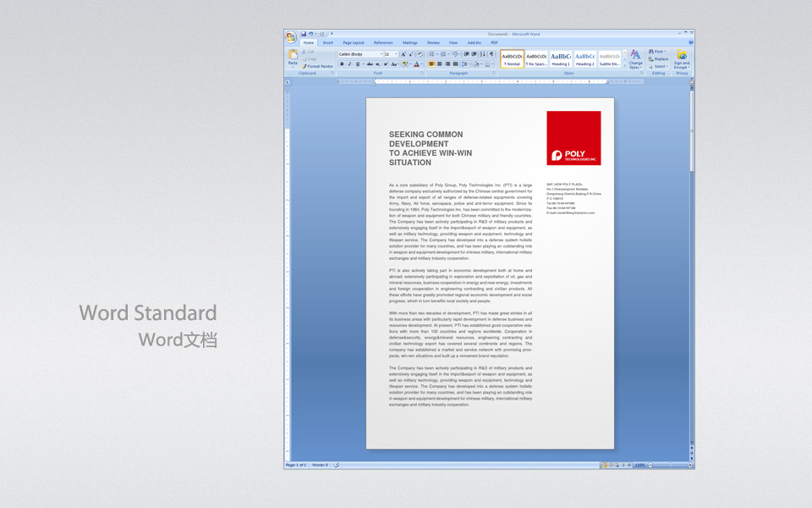Grow the font size
This screenshot has width=812, height=508.
pyautogui.click(x=403, y=54)
